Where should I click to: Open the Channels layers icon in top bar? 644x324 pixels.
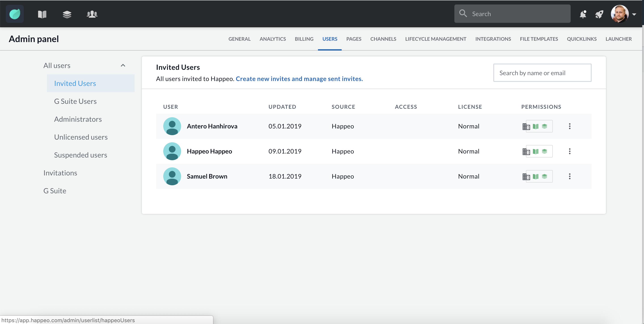point(67,14)
